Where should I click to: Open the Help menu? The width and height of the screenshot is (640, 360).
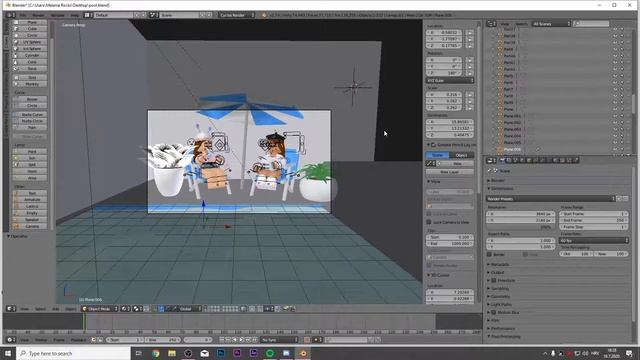click(74, 15)
